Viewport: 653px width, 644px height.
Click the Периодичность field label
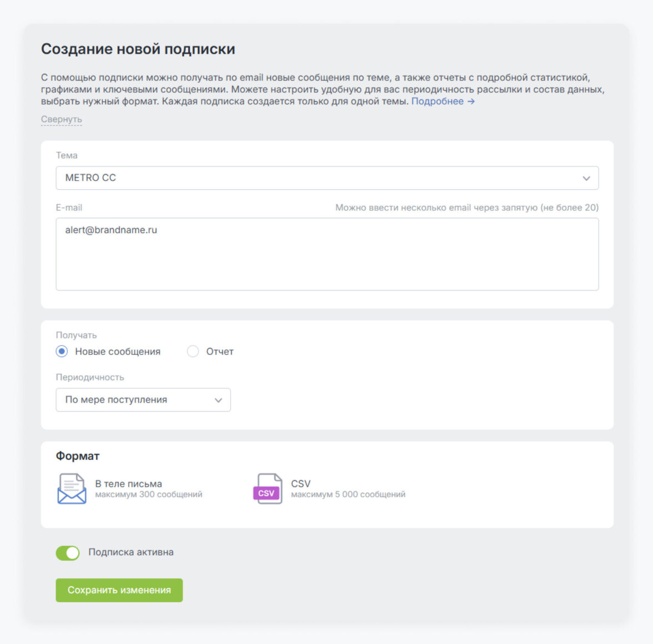(x=90, y=378)
